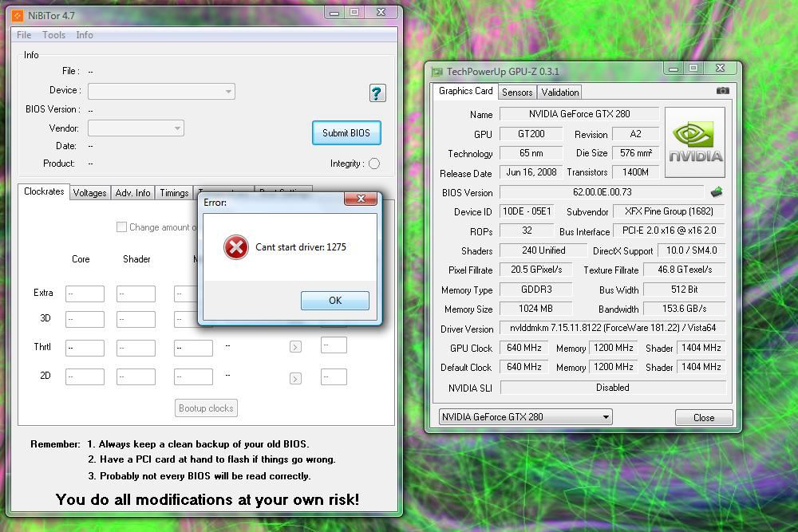
Task: Click the NVIDIA logo in GPU-Z
Action: tap(695, 142)
